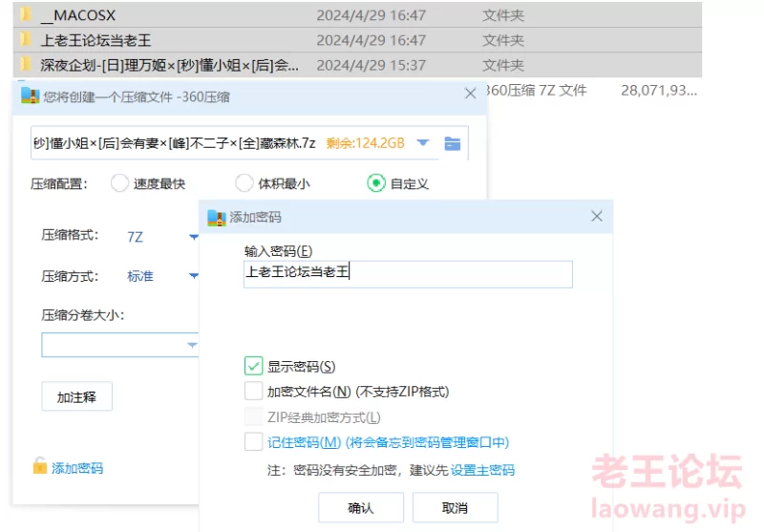764x532 pixels.
Task: Open the 添加密码 link in the compress dialog
Action: 77,468
